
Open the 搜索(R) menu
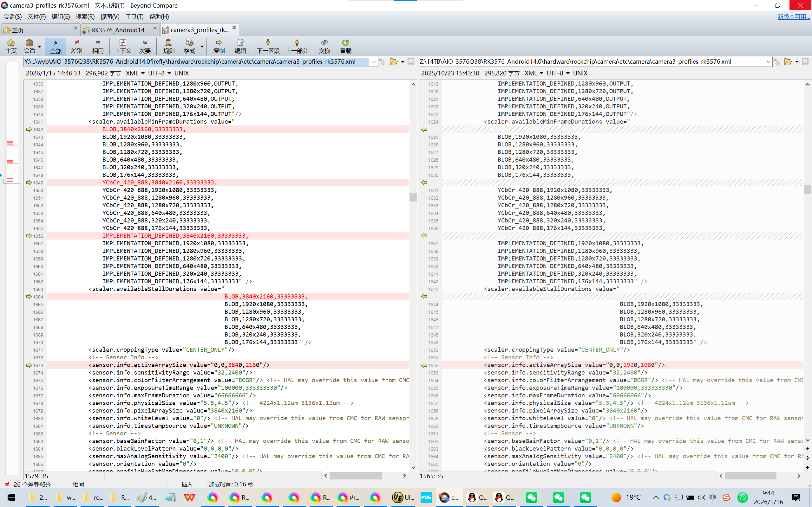(x=85, y=16)
